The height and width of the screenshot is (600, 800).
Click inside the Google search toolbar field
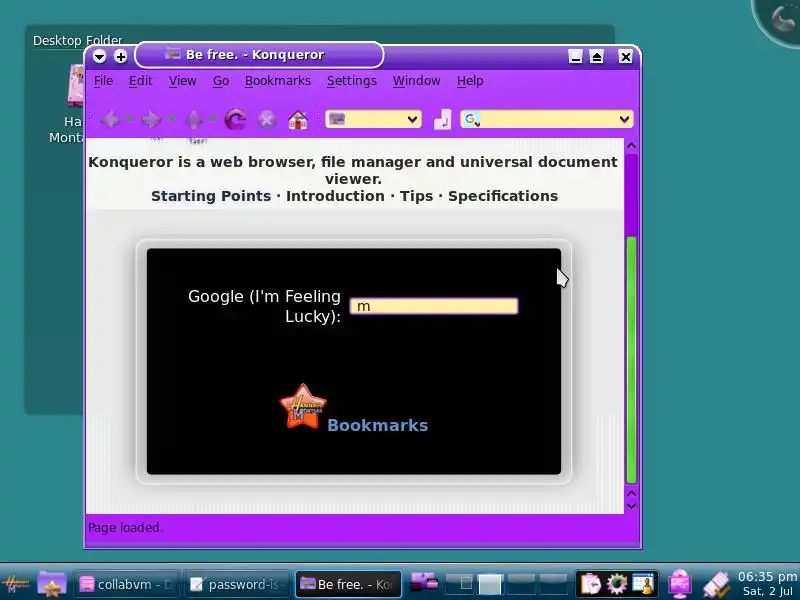[547, 119]
